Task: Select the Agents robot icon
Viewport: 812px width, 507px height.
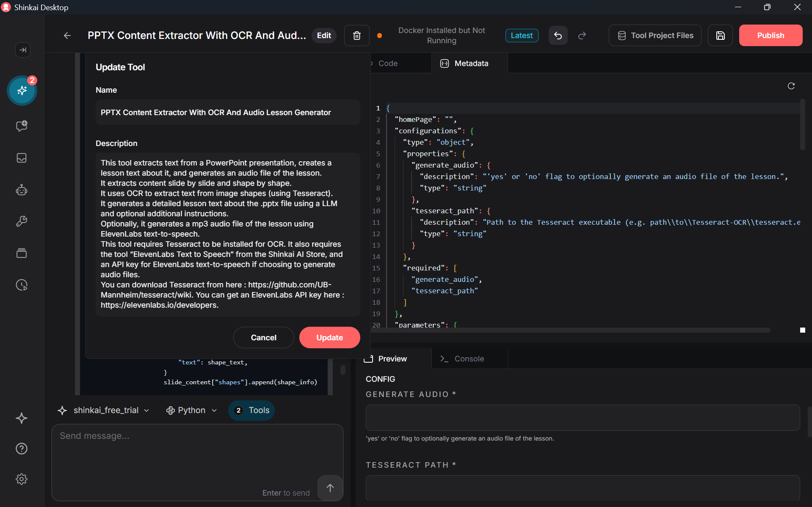Action: [x=22, y=190]
